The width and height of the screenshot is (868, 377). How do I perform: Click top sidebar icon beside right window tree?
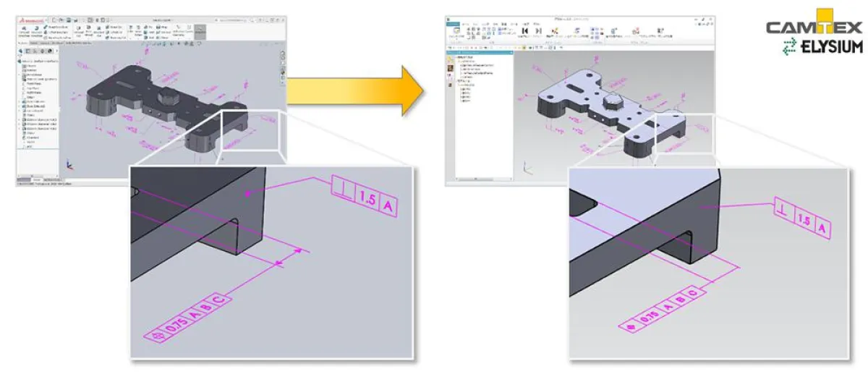coord(449,60)
